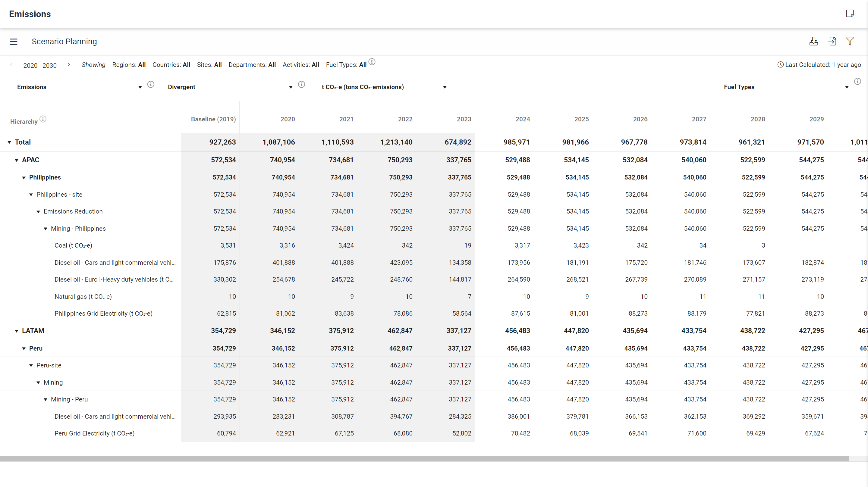Click the info icon next to the Divergent selector
Screen dimensions: 868x487
tap(302, 85)
